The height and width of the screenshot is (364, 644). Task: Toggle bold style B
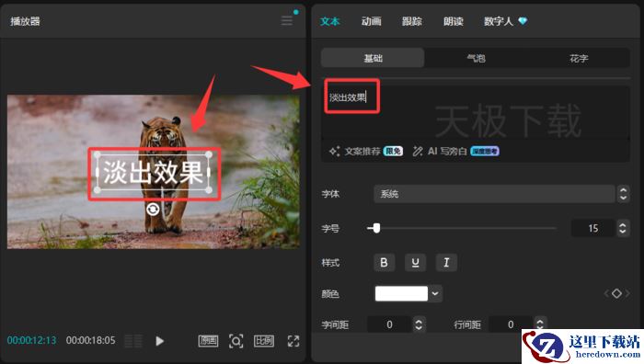[x=384, y=263]
